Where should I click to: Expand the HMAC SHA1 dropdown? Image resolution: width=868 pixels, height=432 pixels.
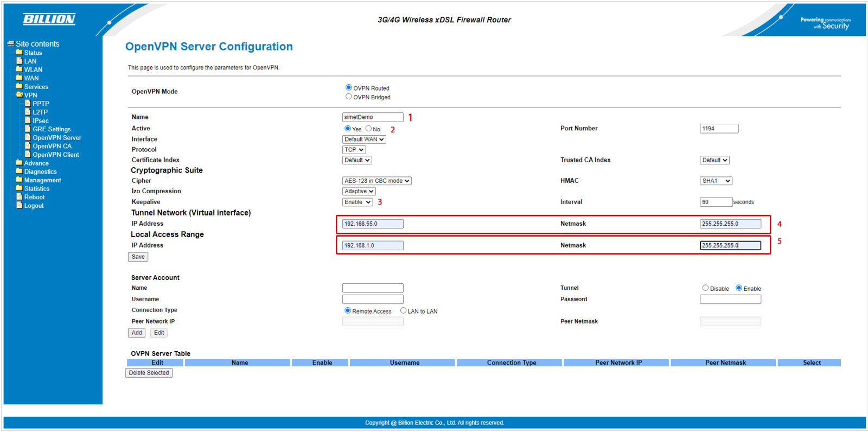click(x=716, y=181)
